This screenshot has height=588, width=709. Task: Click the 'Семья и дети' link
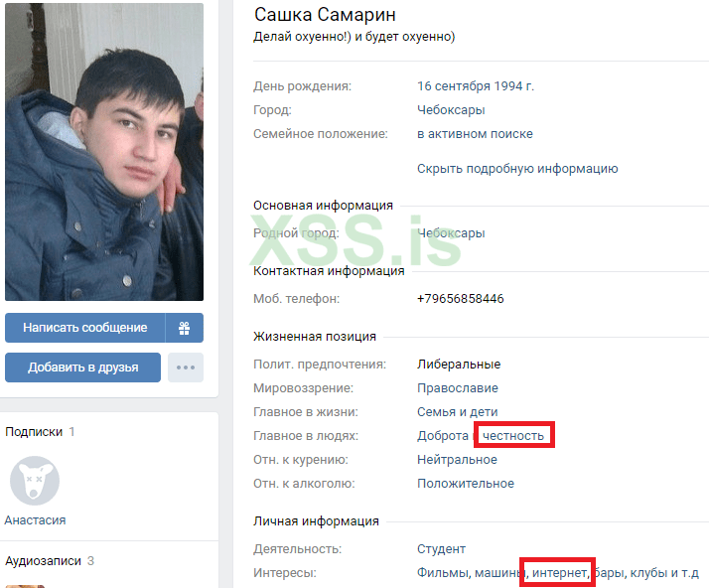point(457,412)
